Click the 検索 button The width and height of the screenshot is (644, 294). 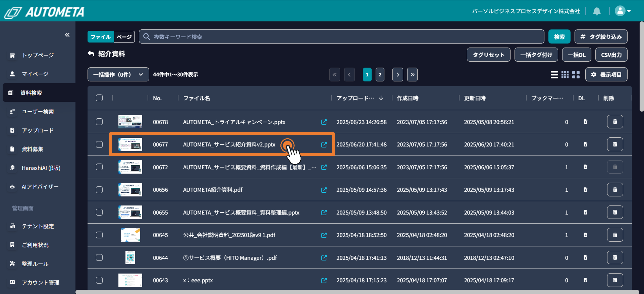pyautogui.click(x=559, y=37)
